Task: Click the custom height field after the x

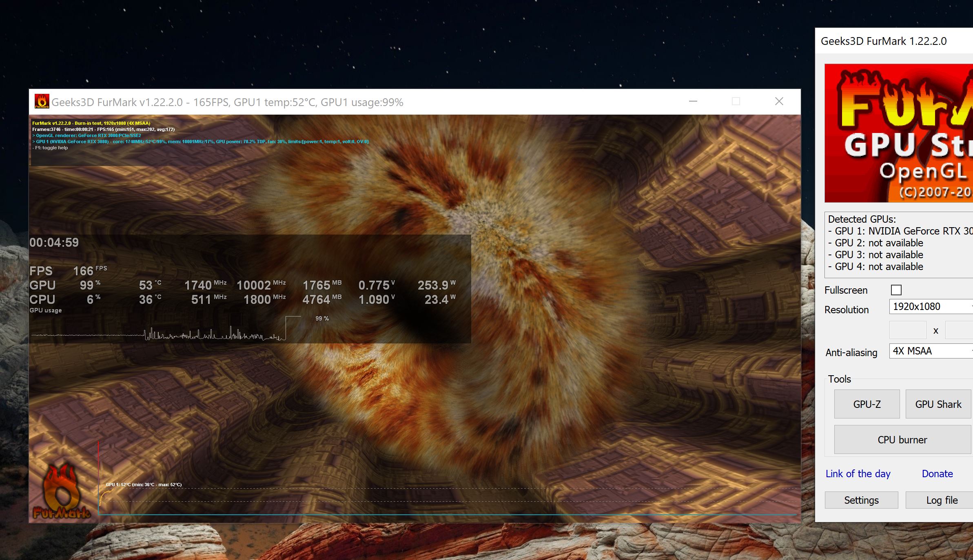Action: [x=960, y=330]
